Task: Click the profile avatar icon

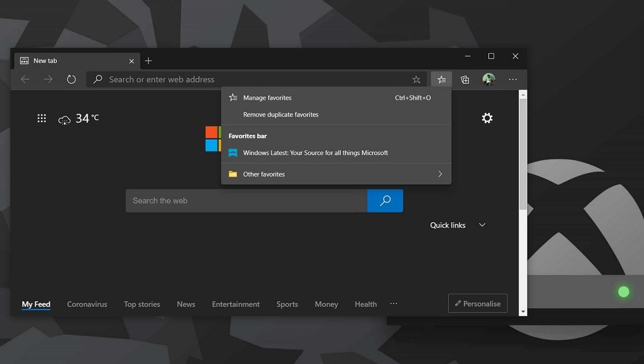Action: pos(489,79)
